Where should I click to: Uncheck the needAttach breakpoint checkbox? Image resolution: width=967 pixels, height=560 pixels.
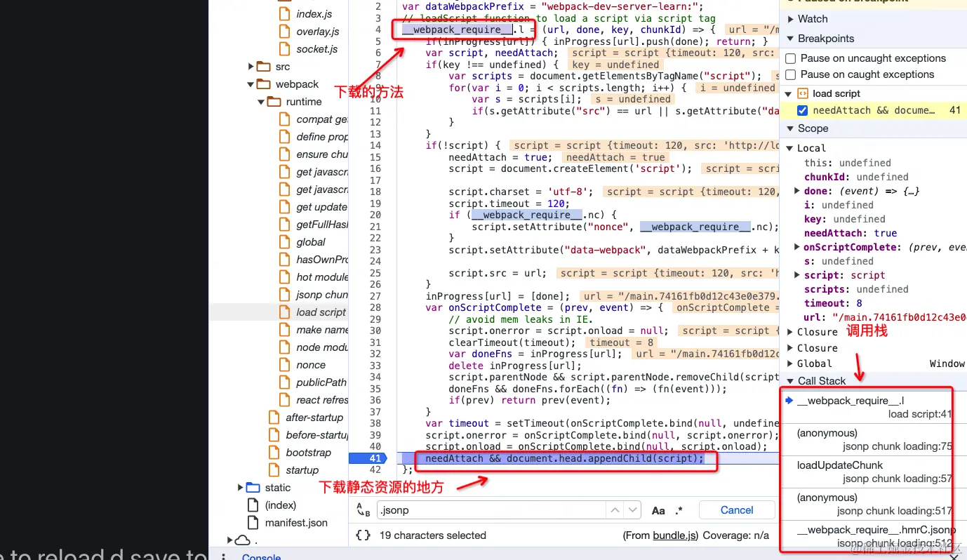click(803, 110)
